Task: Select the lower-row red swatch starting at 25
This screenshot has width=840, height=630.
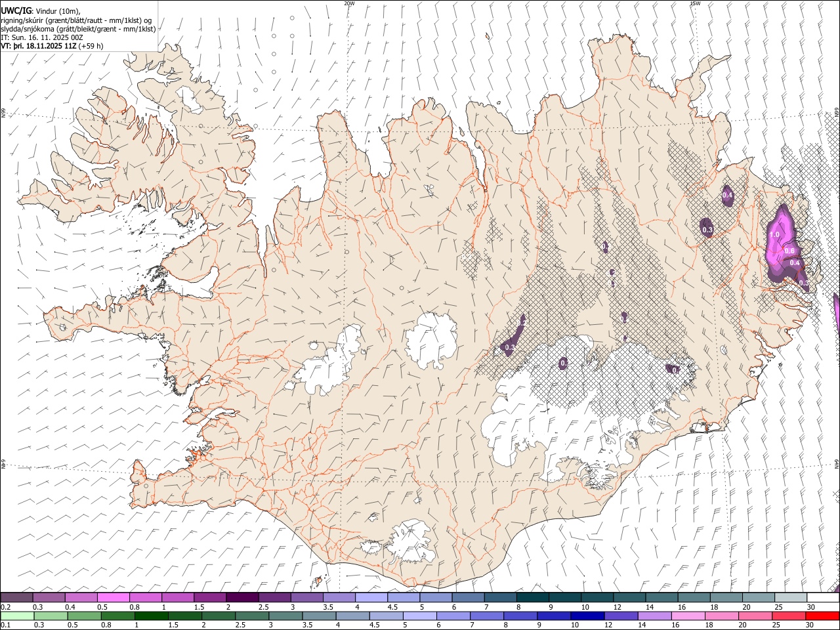Action: click(x=789, y=616)
